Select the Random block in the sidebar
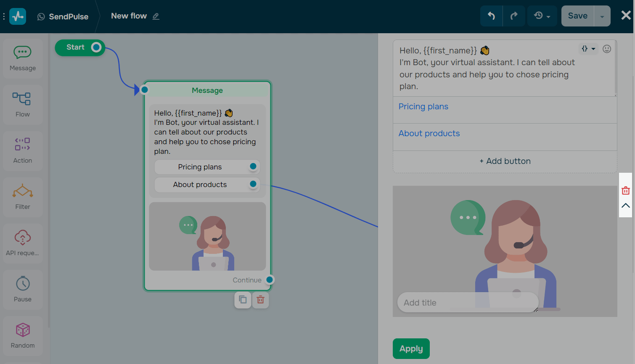 [x=22, y=335]
